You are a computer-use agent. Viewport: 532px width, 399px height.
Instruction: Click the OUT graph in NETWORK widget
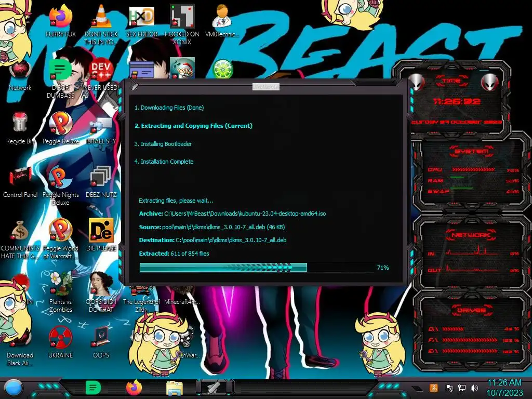472,269
